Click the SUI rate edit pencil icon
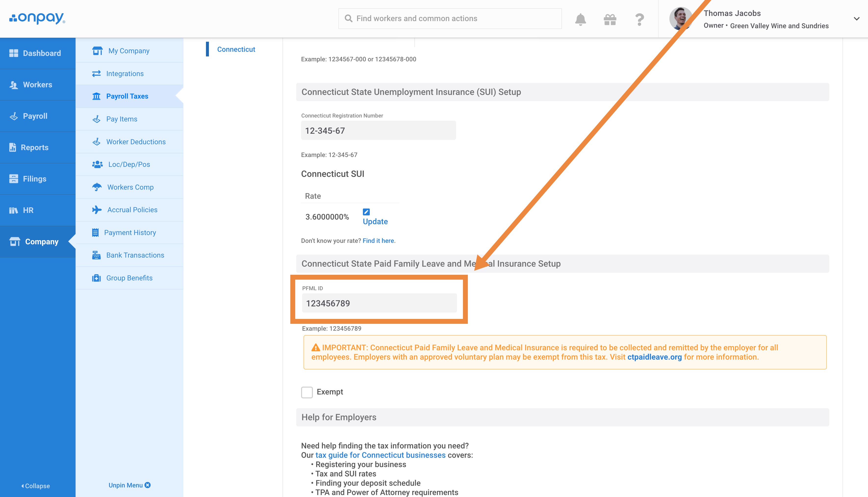 click(366, 212)
